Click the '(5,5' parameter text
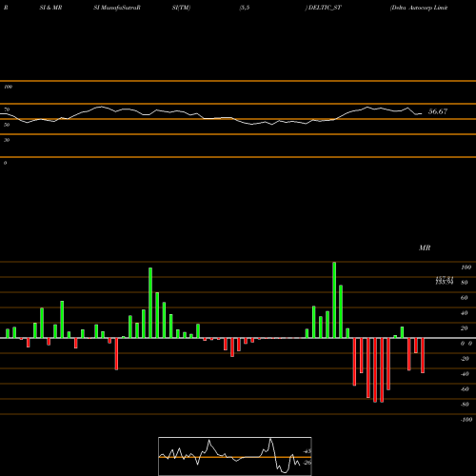476x476 pixels. pyautogui.click(x=245, y=8)
